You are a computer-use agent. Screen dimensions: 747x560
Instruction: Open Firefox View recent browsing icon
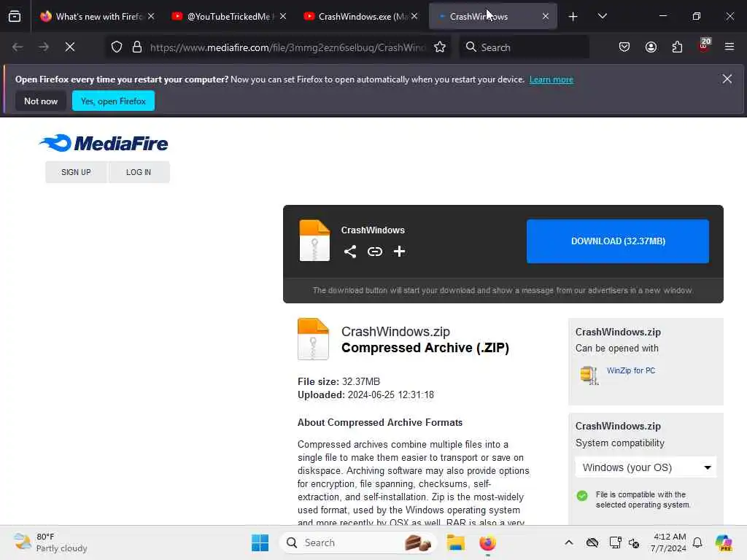[x=15, y=17]
